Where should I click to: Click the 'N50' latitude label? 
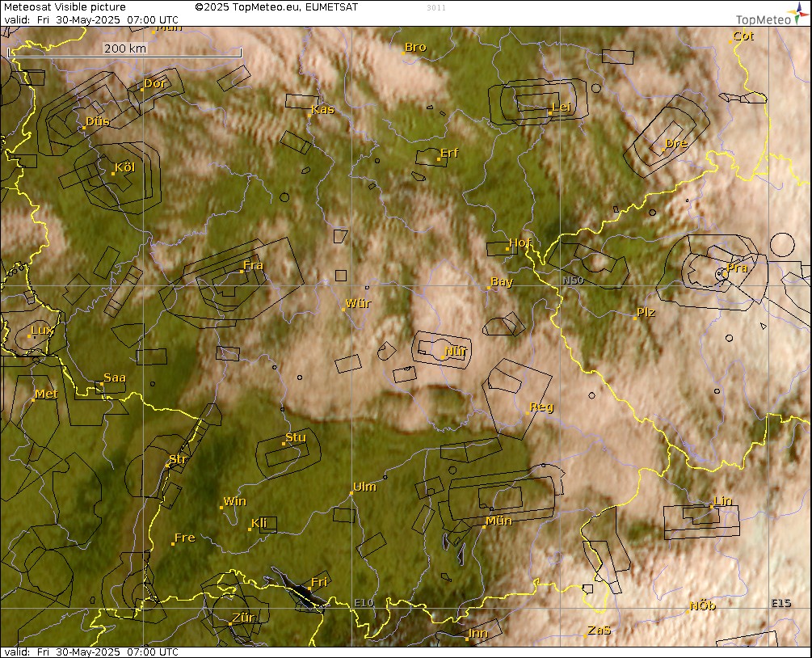574,280
